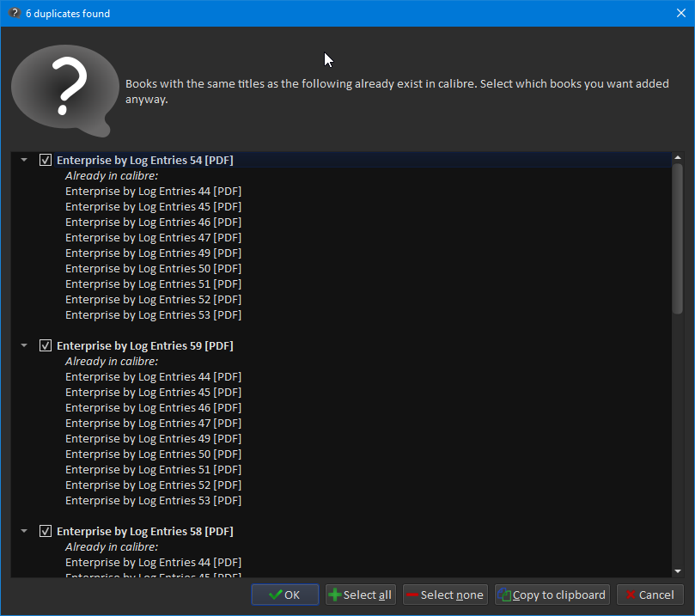This screenshot has height=616, width=695.
Task: Copy duplicates list to clipboard
Action: (x=552, y=595)
